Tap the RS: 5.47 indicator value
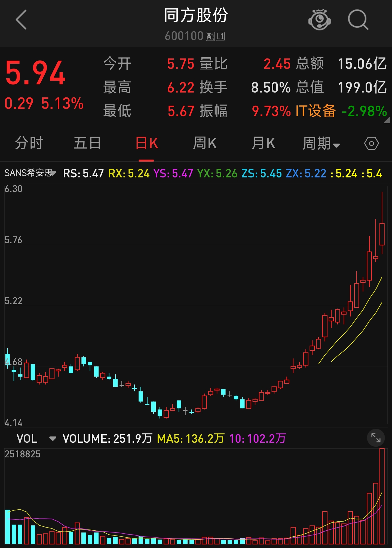Screen dimensions: 392x548 coord(83,173)
